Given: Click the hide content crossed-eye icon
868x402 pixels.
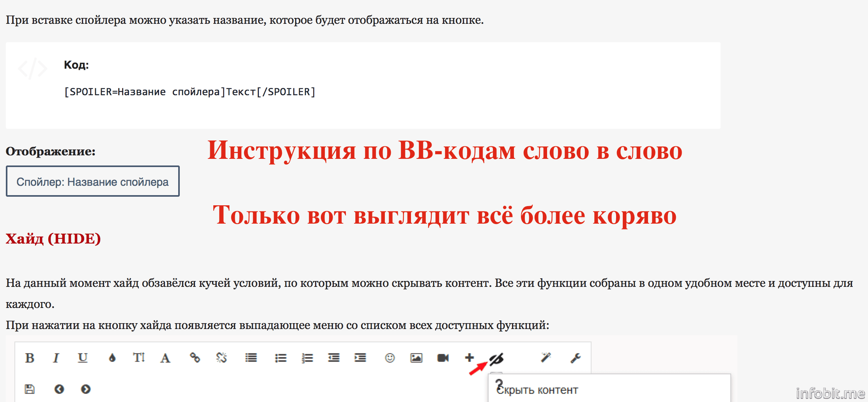Looking at the screenshot, I should tap(496, 359).
